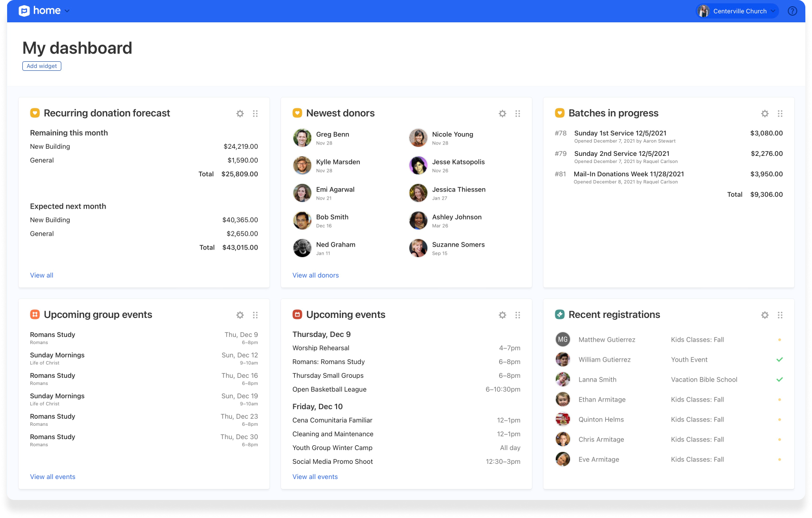Click drag handle on Upcoming group events
Screen dimensions: 812x518
pos(255,315)
